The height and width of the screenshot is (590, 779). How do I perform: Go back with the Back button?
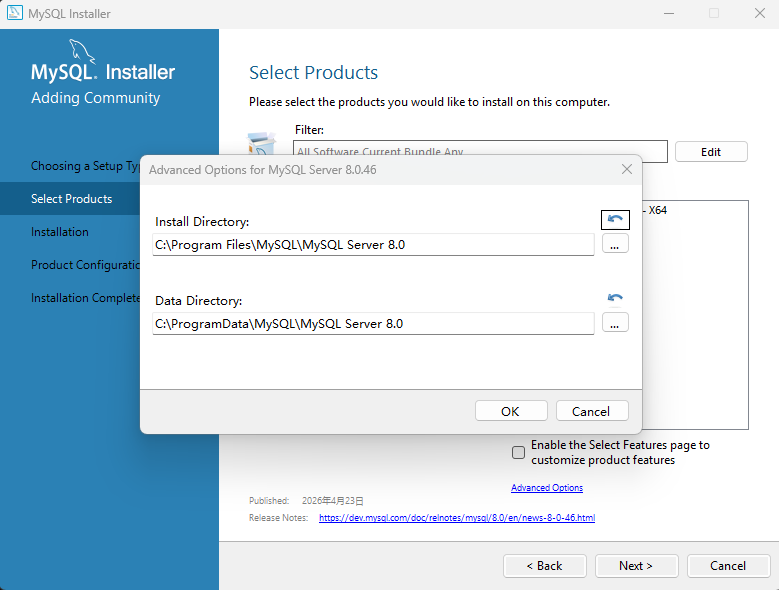click(545, 566)
